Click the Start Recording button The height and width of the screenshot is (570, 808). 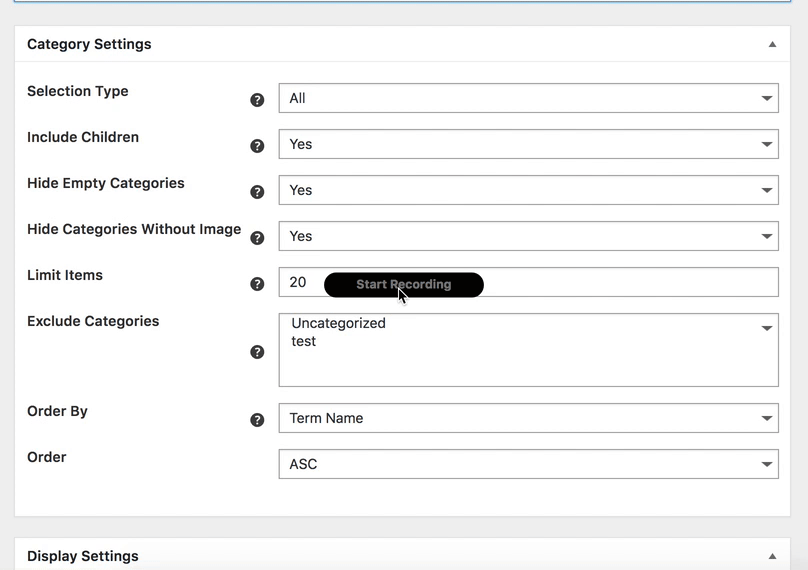pyautogui.click(x=403, y=284)
